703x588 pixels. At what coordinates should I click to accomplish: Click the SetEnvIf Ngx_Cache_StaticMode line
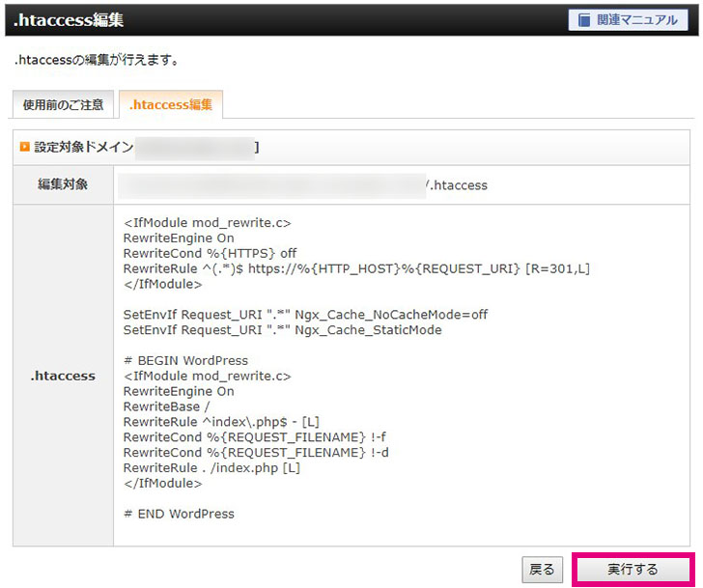pos(282,330)
